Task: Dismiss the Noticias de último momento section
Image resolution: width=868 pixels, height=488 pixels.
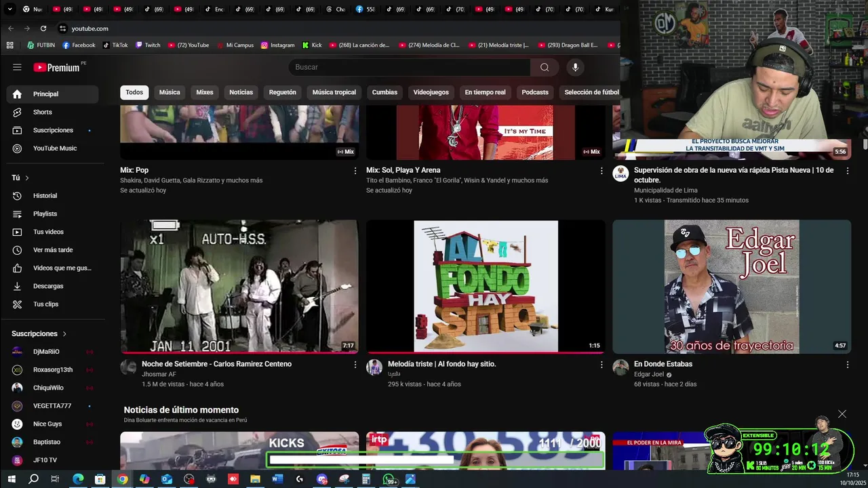Action: [842, 414]
